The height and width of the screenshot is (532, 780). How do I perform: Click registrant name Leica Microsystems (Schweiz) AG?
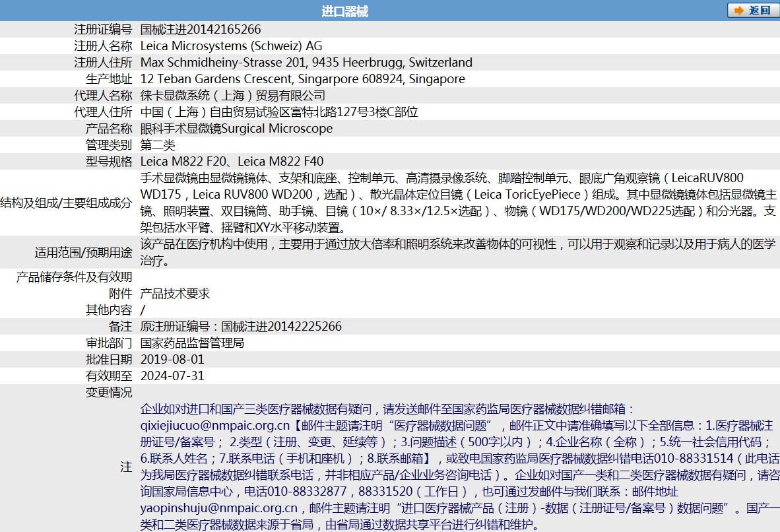click(x=232, y=46)
